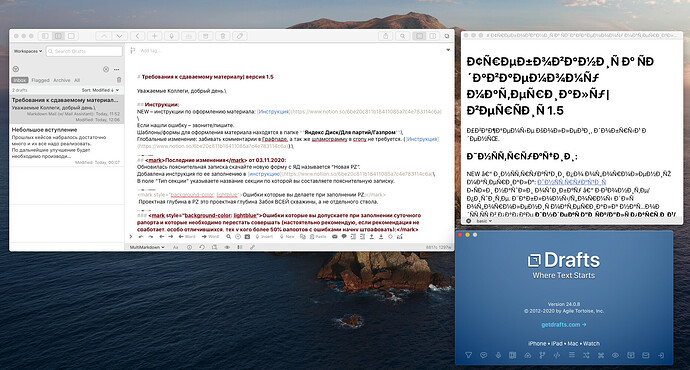Toggle the draft list filter circle icon

click(16, 69)
